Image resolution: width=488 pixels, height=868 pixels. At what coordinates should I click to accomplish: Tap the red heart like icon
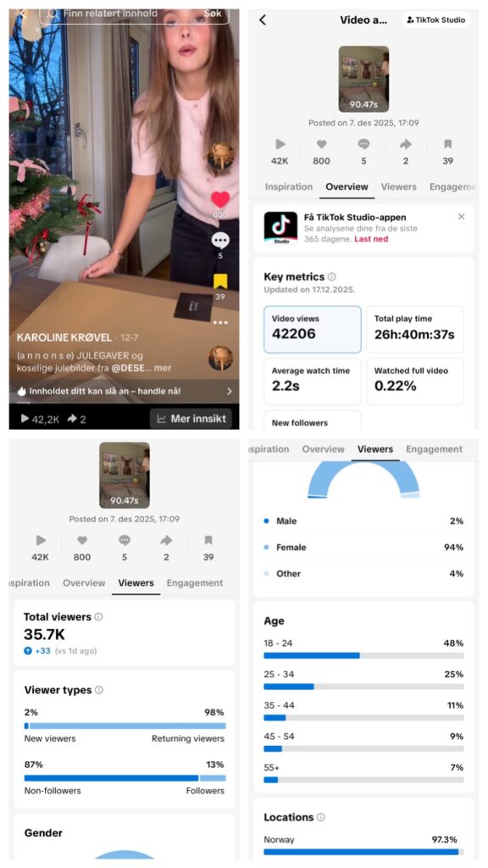[220, 200]
